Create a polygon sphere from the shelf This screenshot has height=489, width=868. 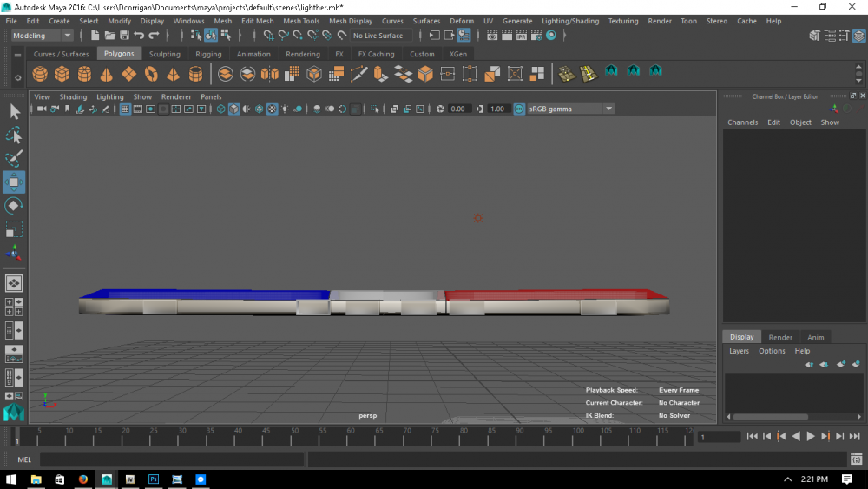click(40, 74)
